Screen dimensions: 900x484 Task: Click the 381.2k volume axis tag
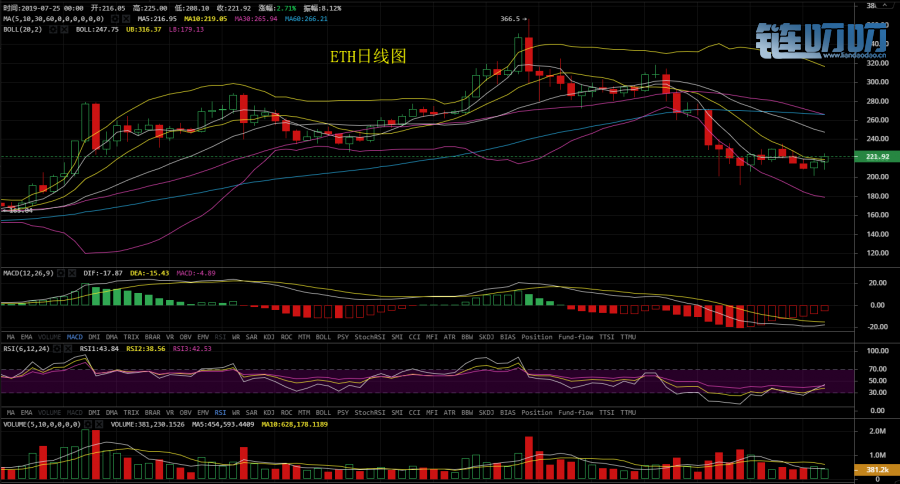coord(877,470)
